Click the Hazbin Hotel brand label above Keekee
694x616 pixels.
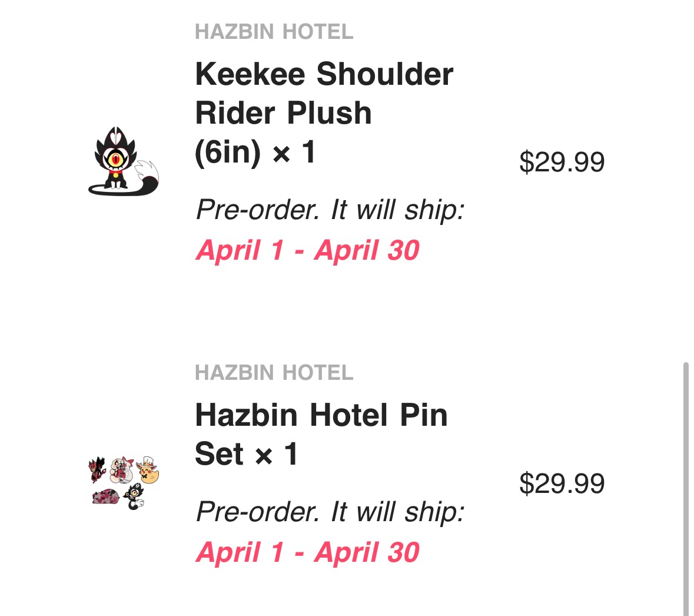[x=274, y=32]
